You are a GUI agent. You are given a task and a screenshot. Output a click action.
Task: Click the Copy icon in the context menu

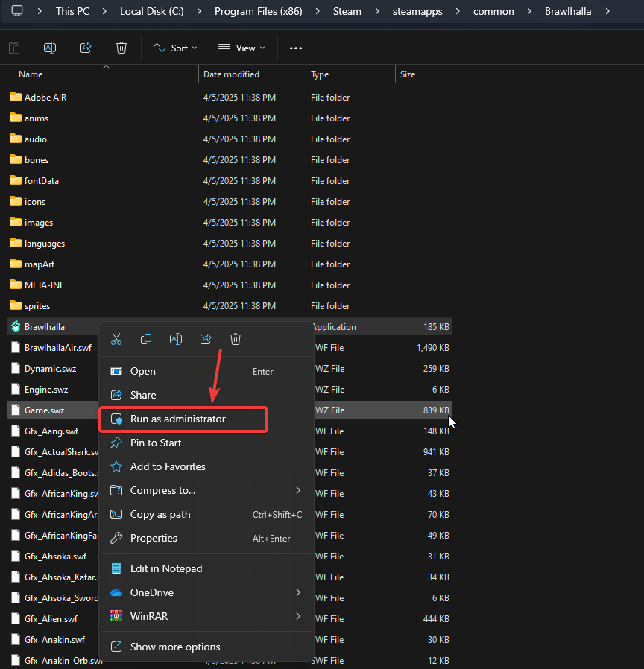pyautogui.click(x=146, y=339)
